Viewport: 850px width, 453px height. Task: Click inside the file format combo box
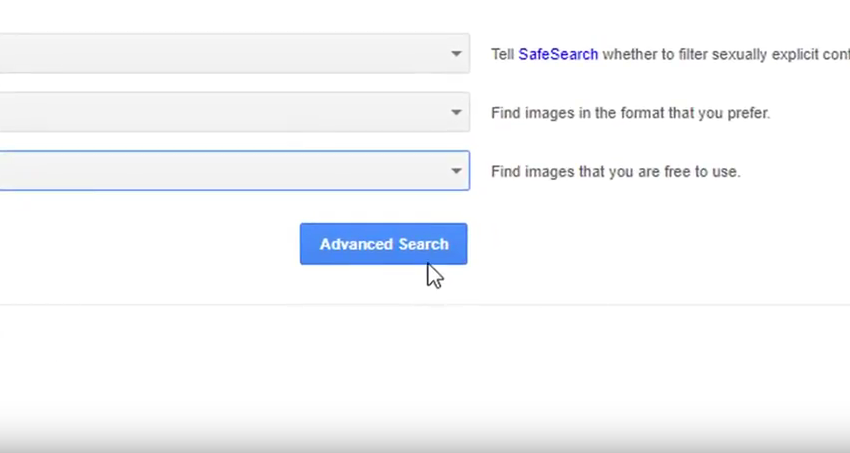point(220,113)
